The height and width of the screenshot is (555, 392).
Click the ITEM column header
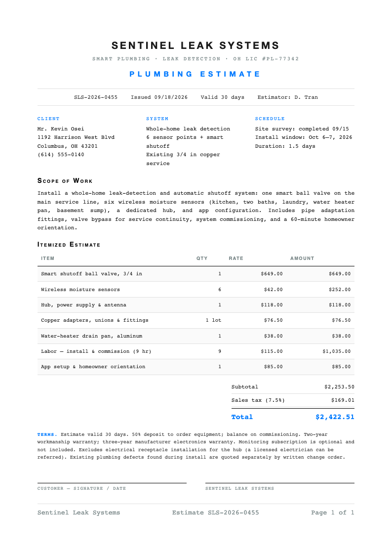48,258
